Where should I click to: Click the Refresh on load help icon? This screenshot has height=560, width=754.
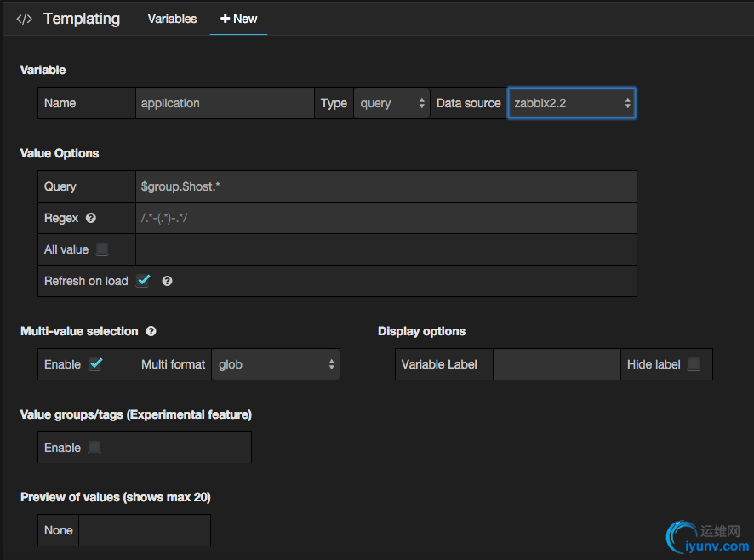tap(167, 281)
